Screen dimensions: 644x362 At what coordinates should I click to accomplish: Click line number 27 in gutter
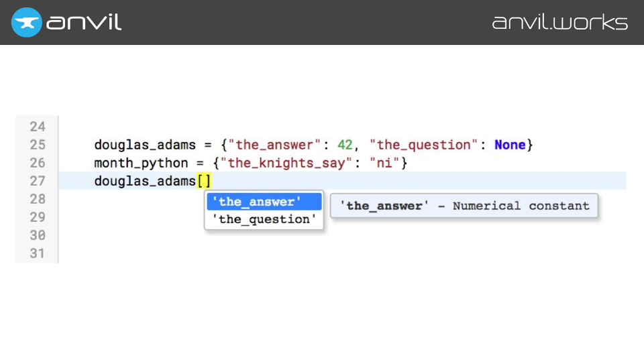click(38, 181)
